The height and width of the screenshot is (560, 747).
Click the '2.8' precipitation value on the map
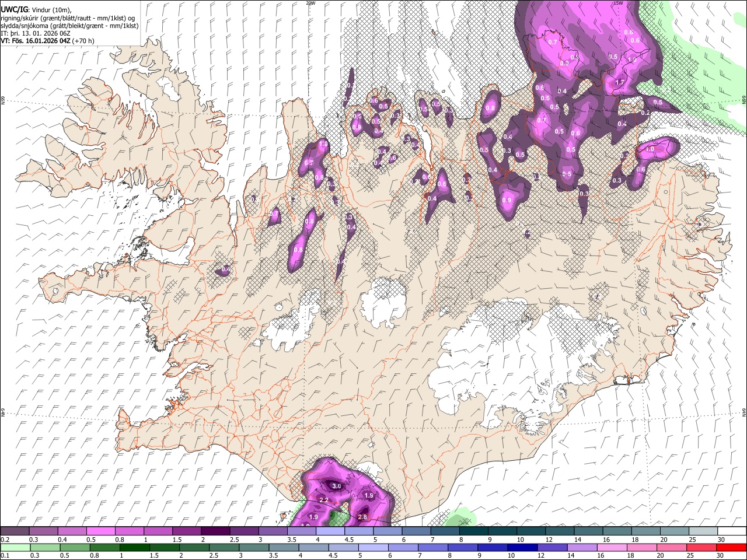pyautogui.click(x=362, y=517)
